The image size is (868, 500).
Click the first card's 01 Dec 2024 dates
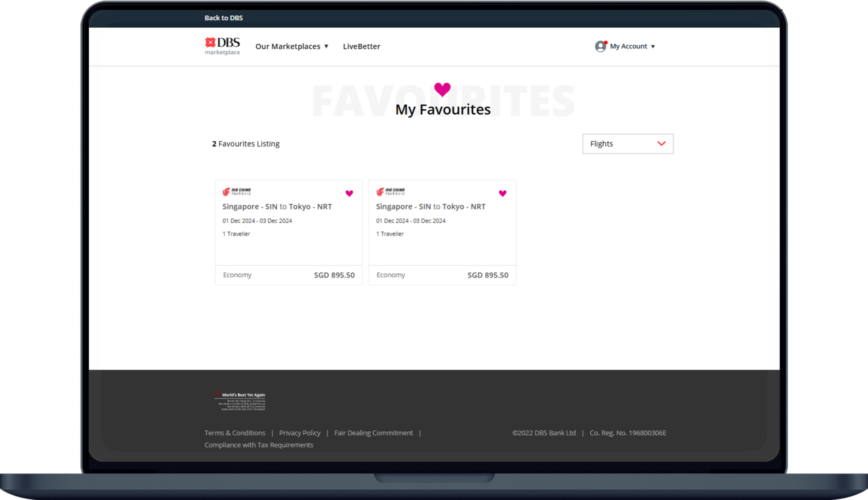tap(257, 221)
